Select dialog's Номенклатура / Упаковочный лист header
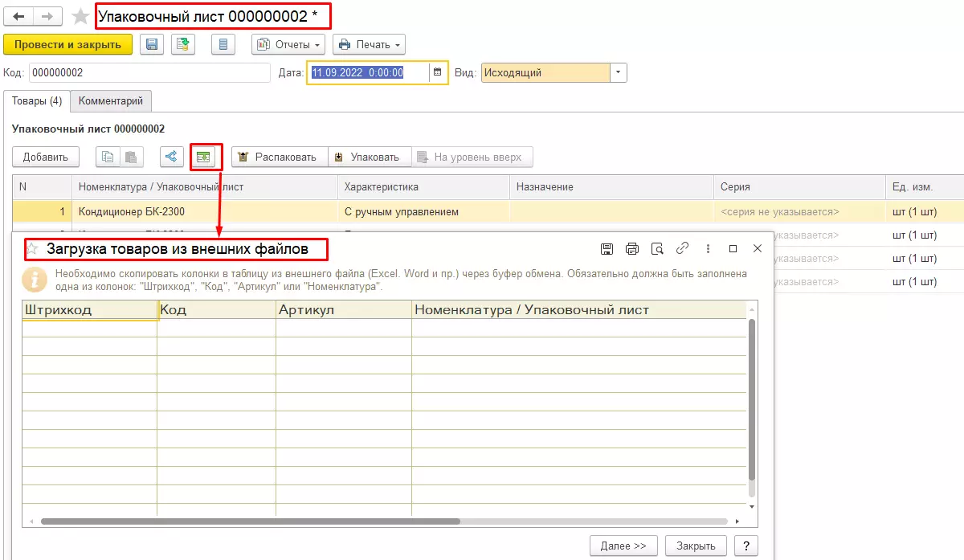 coord(579,309)
